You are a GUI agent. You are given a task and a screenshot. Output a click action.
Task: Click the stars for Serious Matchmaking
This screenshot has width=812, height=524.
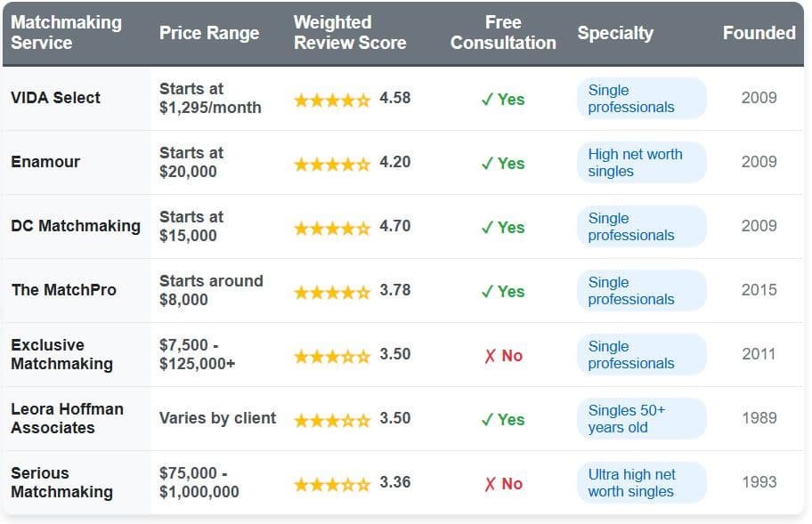click(332, 484)
